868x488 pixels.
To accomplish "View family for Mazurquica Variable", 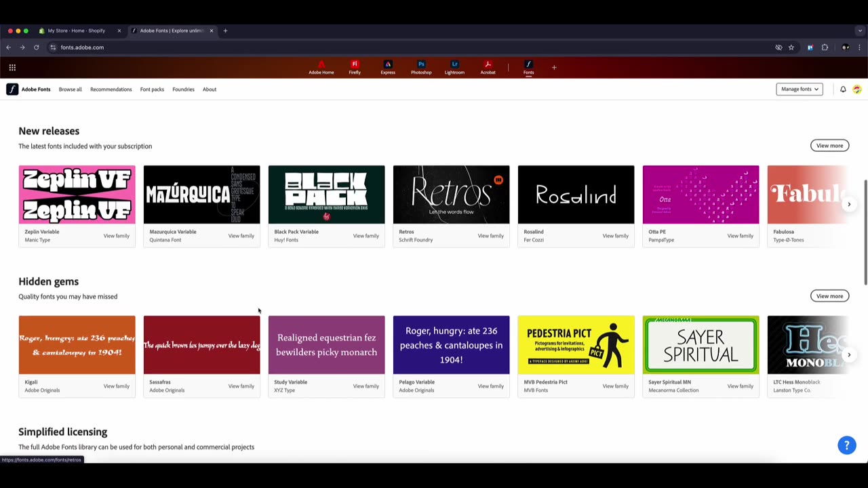I will [241, 236].
